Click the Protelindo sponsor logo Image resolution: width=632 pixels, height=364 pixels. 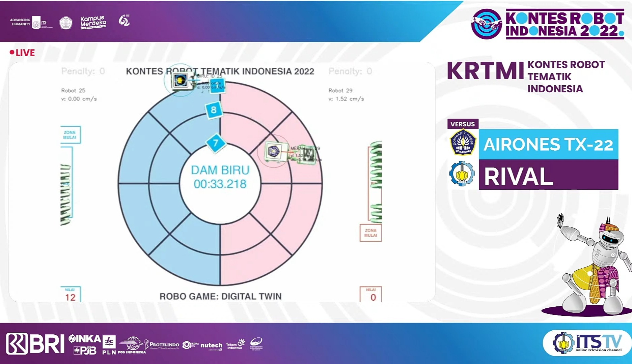click(x=162, y=344)
